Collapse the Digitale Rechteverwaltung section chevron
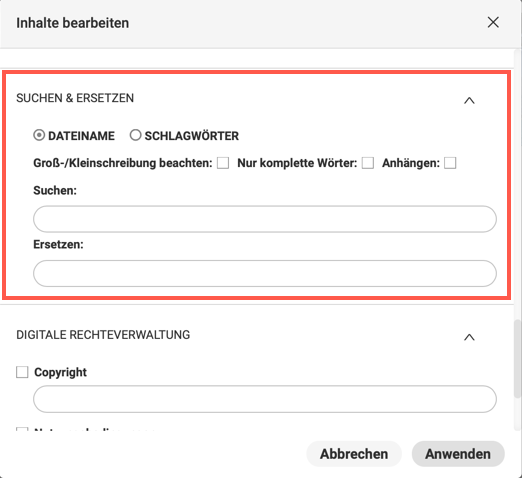The height and width of the screenshot is (478, 522). pos(469,337)
